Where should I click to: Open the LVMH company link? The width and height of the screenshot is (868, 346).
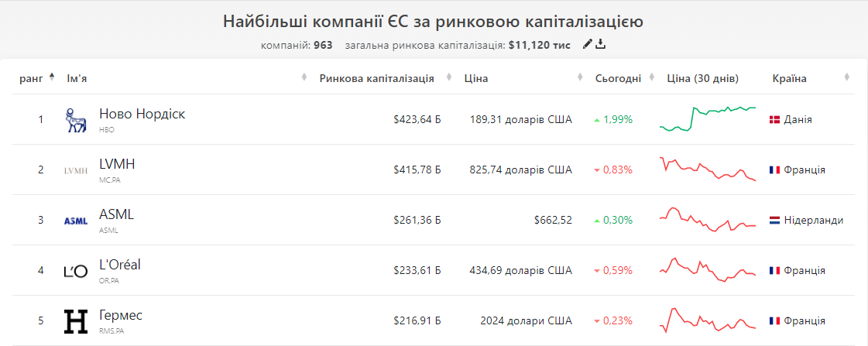pos(118,164)
